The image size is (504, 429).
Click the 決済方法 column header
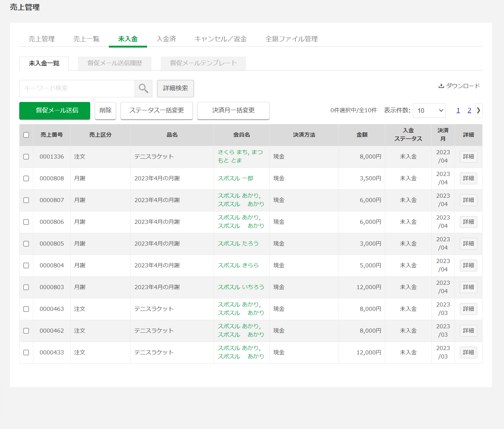pyautogui.click(x=304, y=135)
